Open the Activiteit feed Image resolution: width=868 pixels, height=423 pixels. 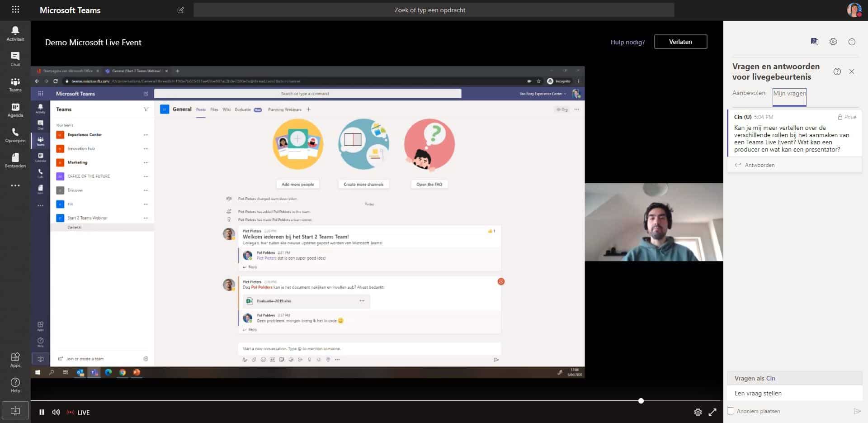[x=15, y=33]
